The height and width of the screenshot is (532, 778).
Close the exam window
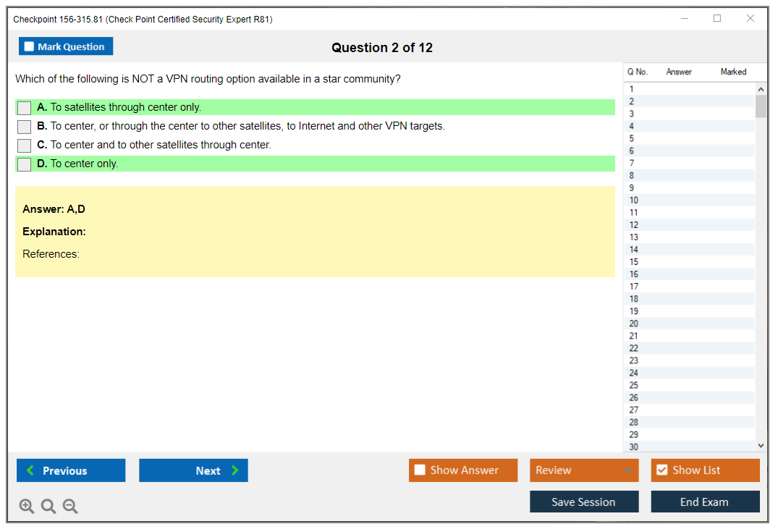click(750, 19)
